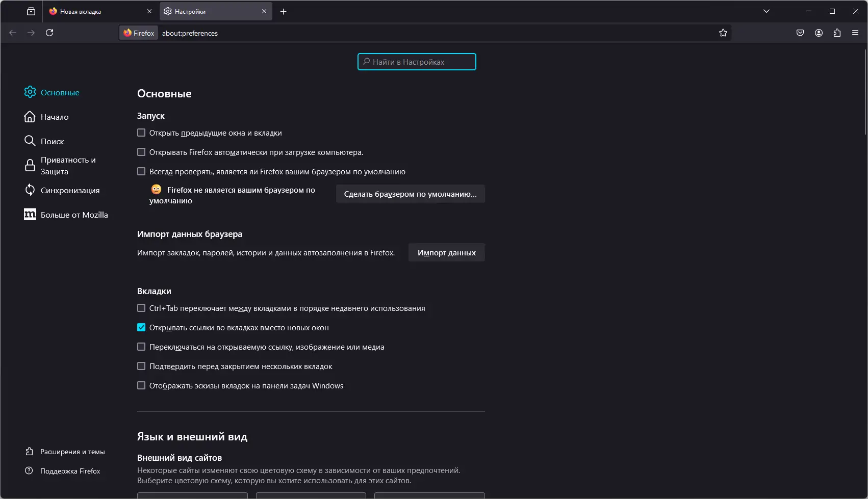This screenshot has height=499, width=868.
Task: Click the "Найти в Настройках" search field
Action: click(x=417, y=62)
